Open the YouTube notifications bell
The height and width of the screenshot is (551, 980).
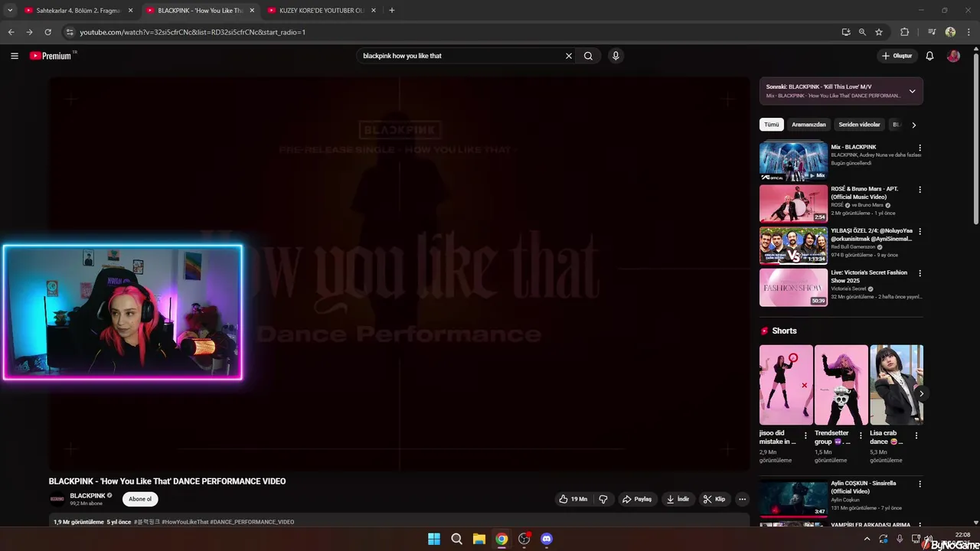click(x=929, y=56)
